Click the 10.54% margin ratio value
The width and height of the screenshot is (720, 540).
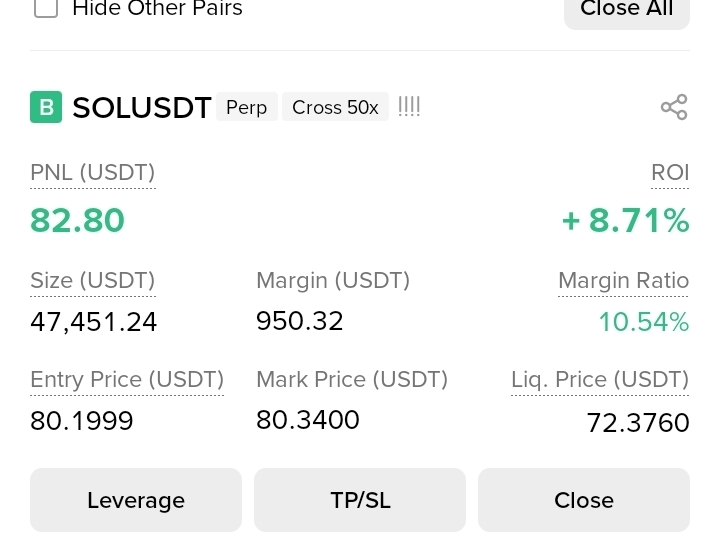644,321
